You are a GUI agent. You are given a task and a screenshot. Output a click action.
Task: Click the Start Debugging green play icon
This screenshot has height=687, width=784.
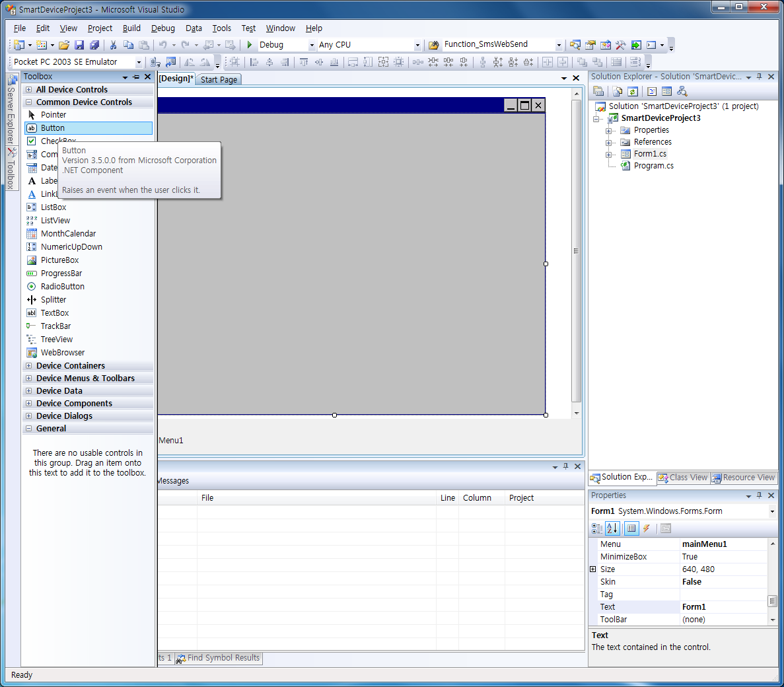click(250, 45)
